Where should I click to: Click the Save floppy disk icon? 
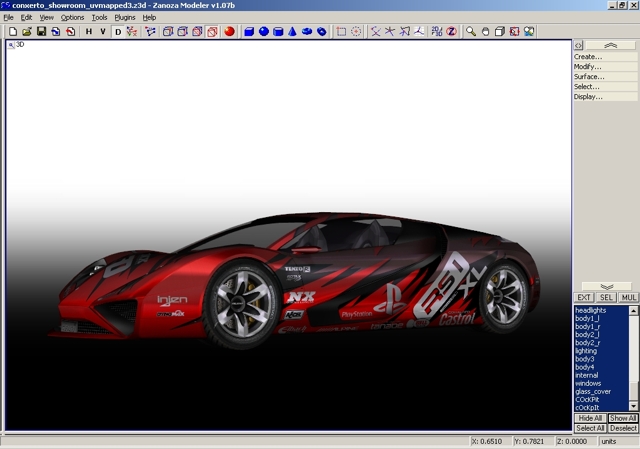41,31
